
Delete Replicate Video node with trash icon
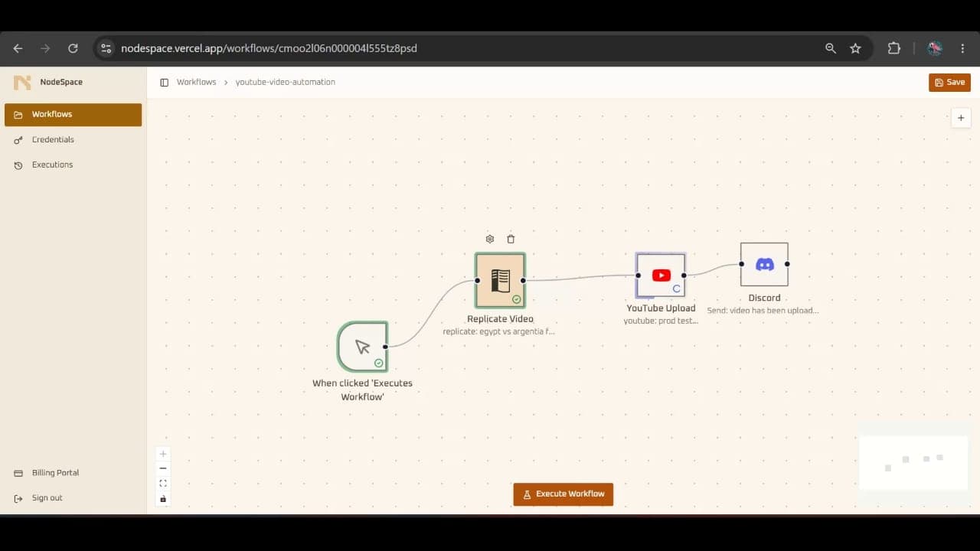tap(511, 239)
